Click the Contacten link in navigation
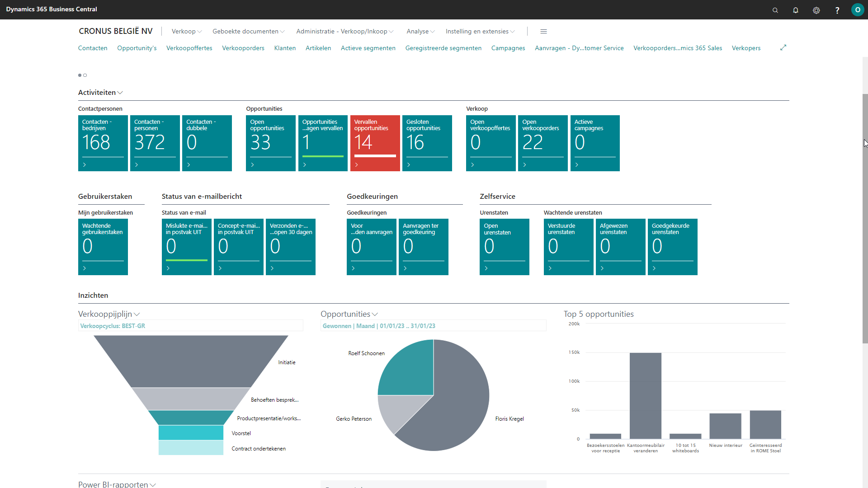 [x=93, y=47]
